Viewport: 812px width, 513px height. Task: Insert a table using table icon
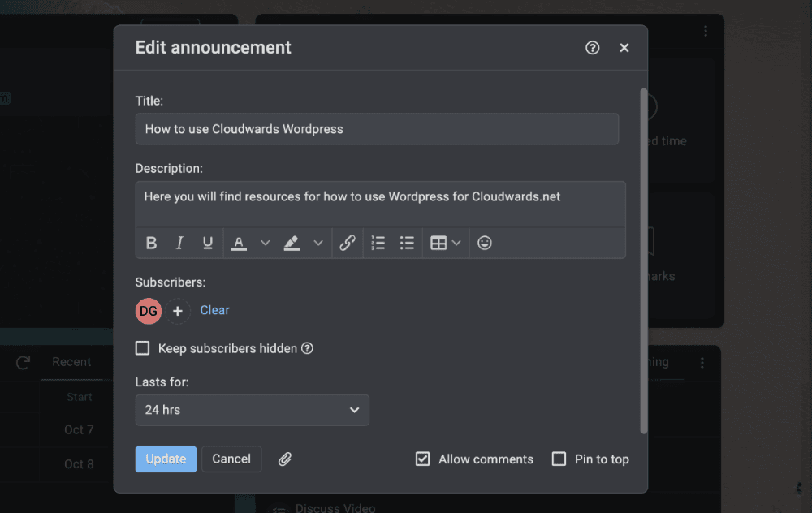coord(438,243)
